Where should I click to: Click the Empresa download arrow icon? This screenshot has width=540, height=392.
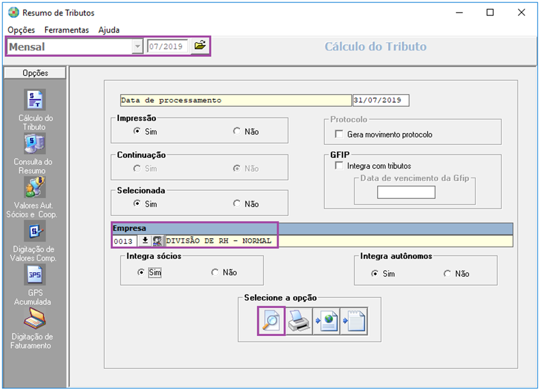[x=145, y=240]
